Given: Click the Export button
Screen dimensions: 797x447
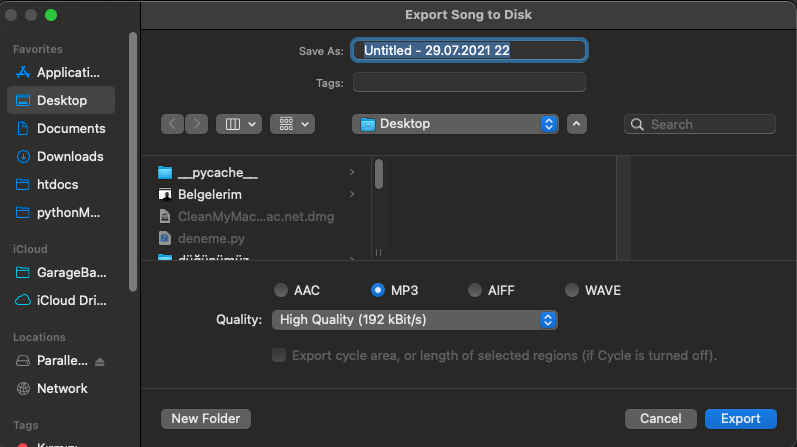Looking at the screenshot, I should coord(739,419).
